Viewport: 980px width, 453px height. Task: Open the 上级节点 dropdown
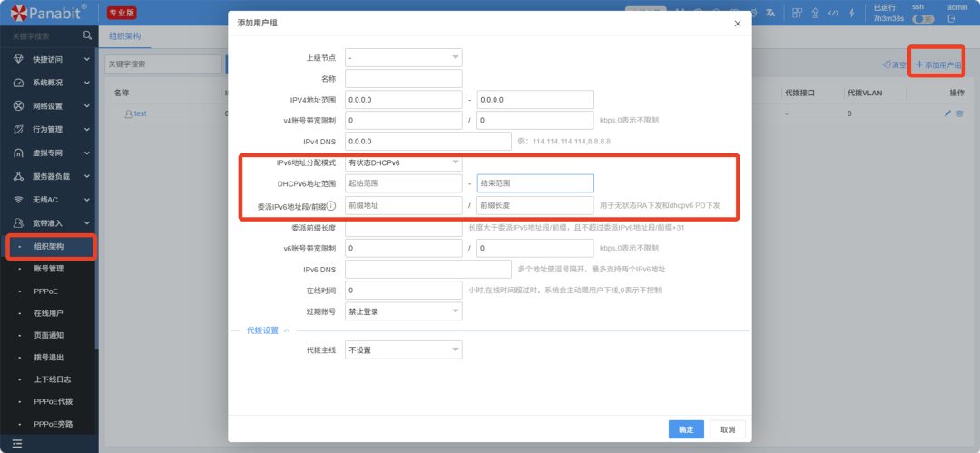[404, 57]
